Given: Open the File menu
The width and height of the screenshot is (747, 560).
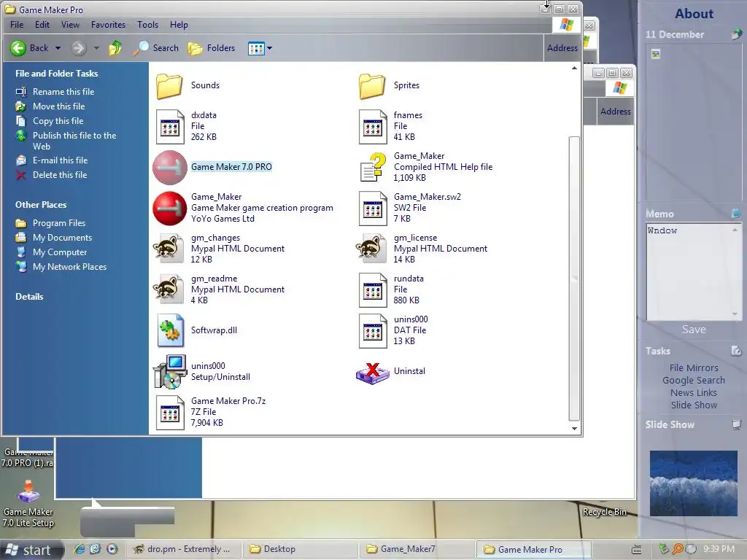Looking at the screenshot, I should (x=17, y=25).
